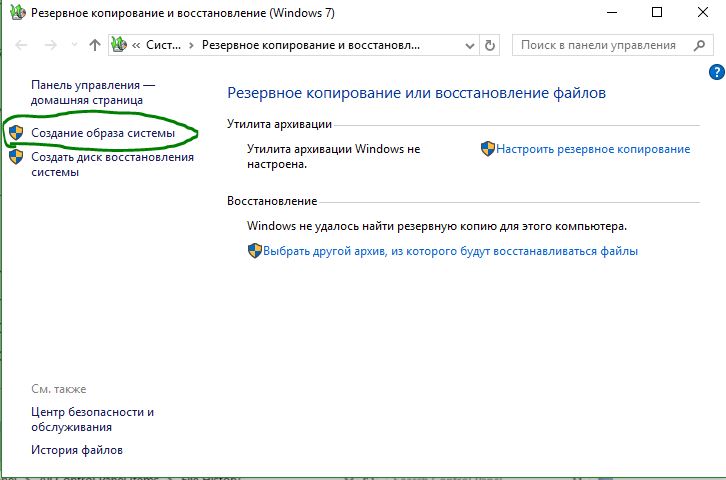Click 'Выбрать другой архив' restore link
726x480 pixels.
coord(451,251)
